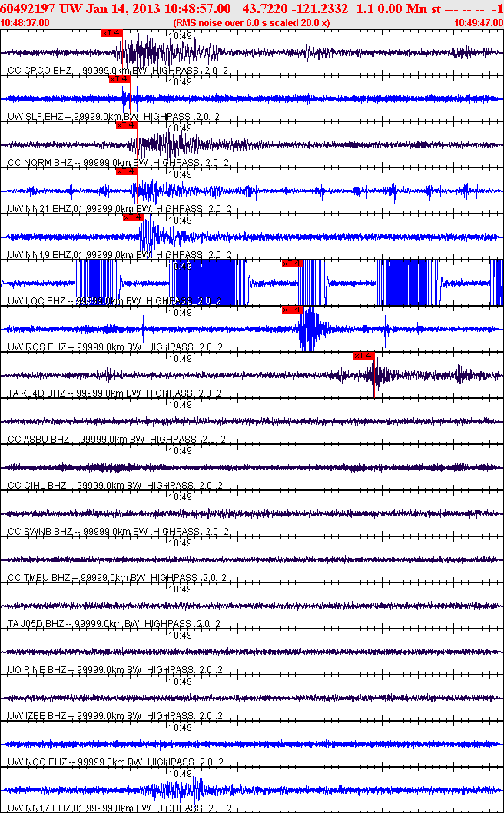This screenshot has width=504, height=813.
Task: Select the xT 4 pick flag on K04D trace
Action: tap(363, 355)
